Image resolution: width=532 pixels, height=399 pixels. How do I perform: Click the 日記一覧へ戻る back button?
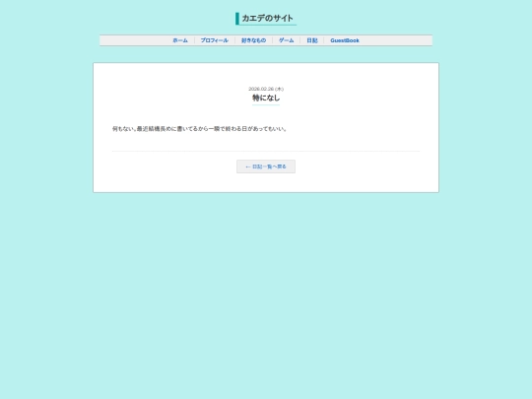266,166
